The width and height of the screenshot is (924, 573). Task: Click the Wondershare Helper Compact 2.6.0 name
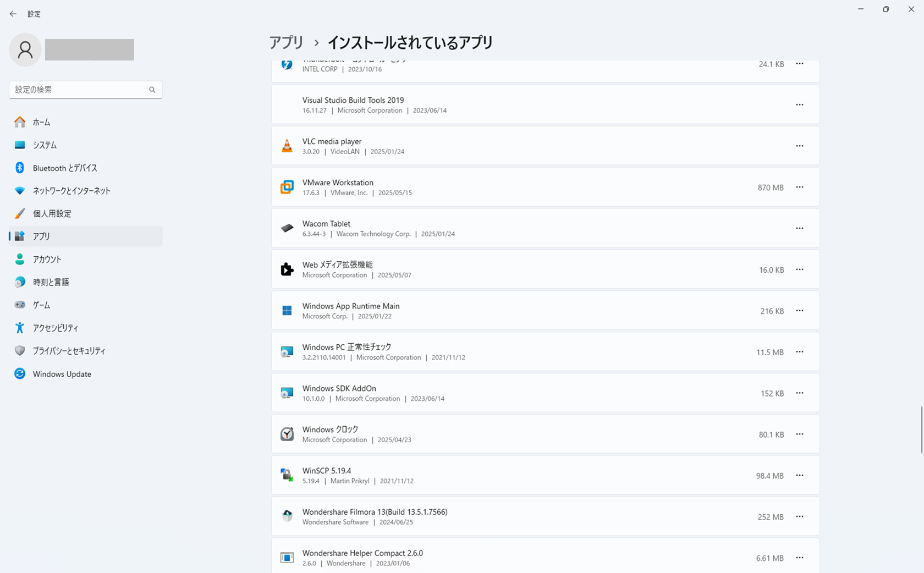362,553
